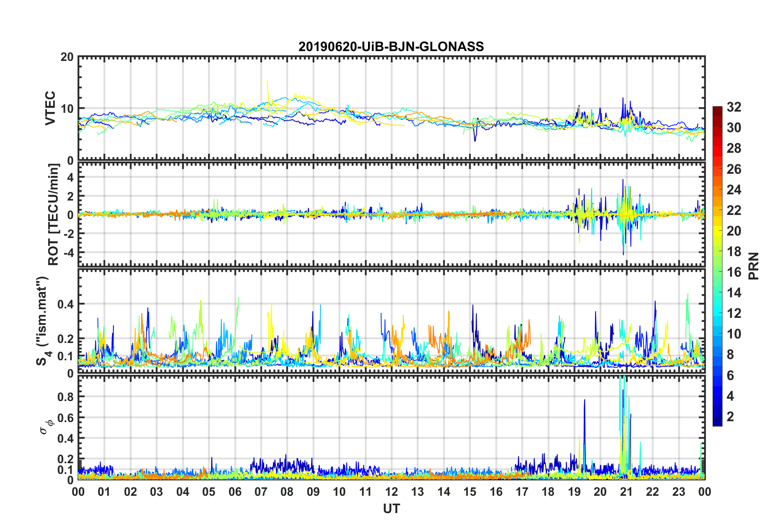The height and width of the screenshot is (532, 783).
Task: Click ROT axis tick label -4
Action: (69, 252)
